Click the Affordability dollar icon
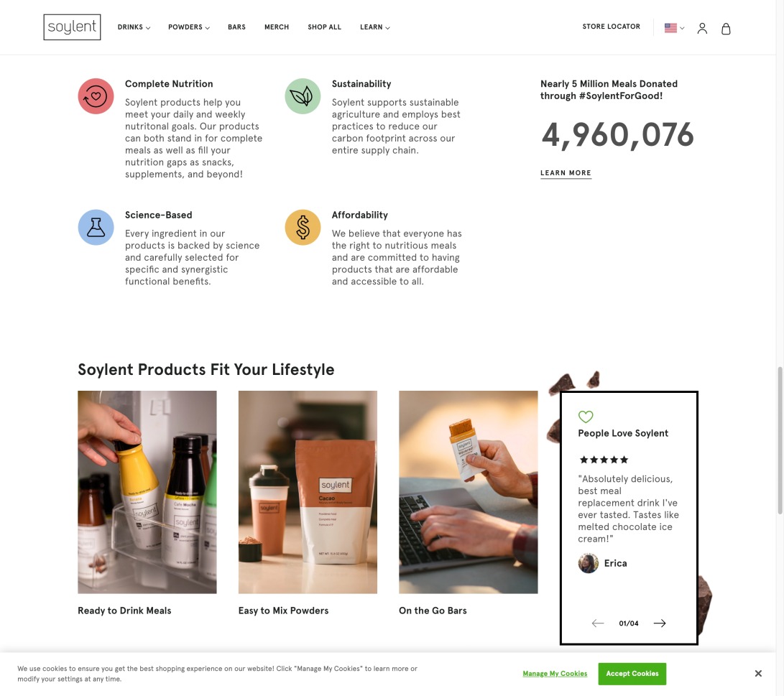 (x=303, y=228)
